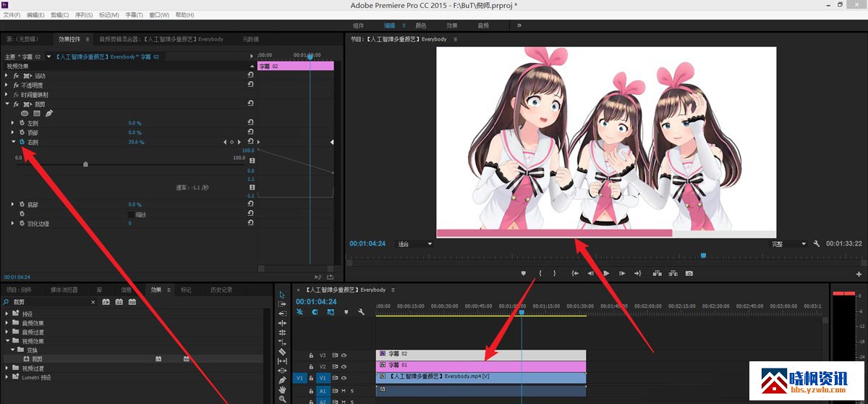Select the Pen tool in tools panel
868x404 pixels.
click(282, 380)
